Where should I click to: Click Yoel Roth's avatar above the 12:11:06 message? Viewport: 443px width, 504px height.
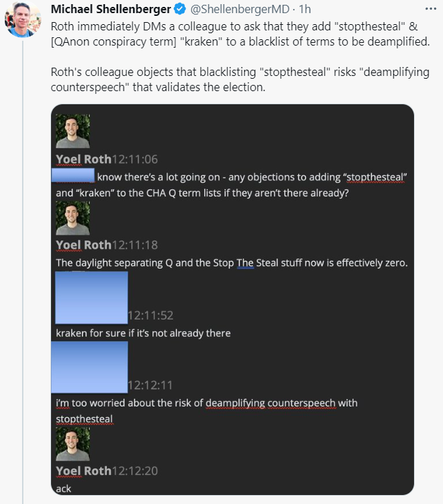pyautogui.click(x=72, y=130)
